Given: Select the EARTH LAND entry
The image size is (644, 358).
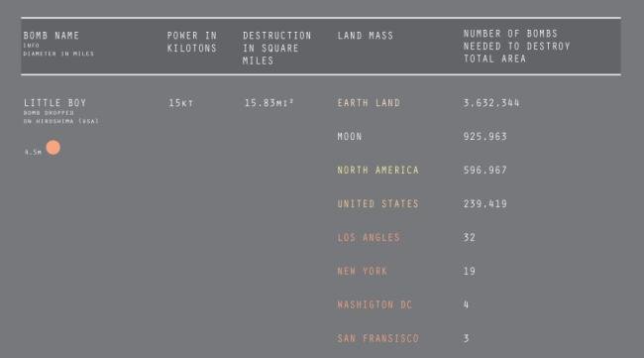Looking at the screenshot, I should click(x=369, y=103).
